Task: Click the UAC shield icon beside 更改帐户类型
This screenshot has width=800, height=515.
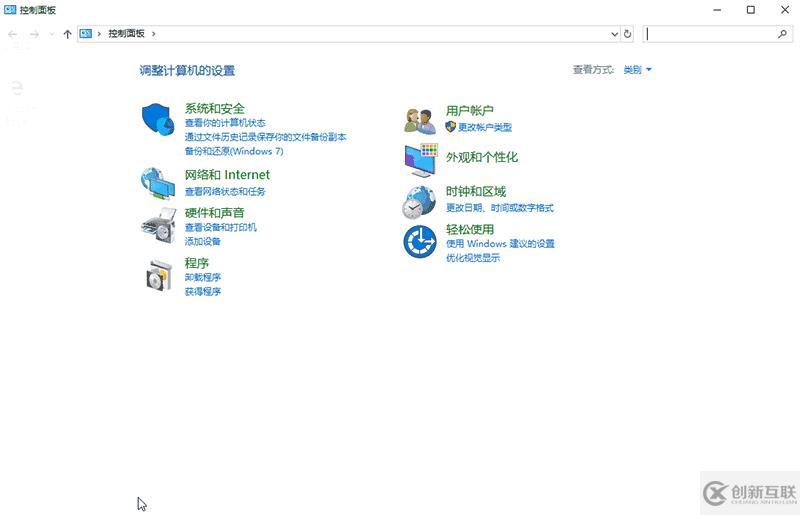Action: [x=450, y=127]
